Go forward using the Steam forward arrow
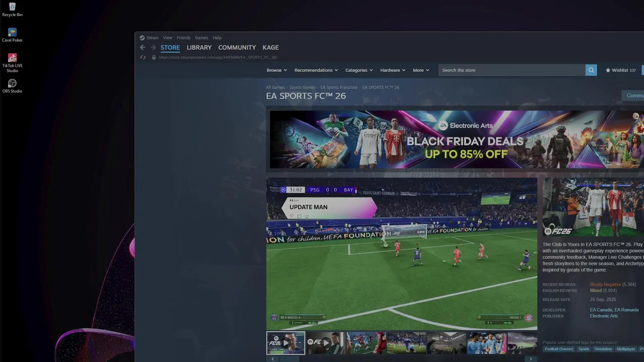644x362 pixels. 153,47
